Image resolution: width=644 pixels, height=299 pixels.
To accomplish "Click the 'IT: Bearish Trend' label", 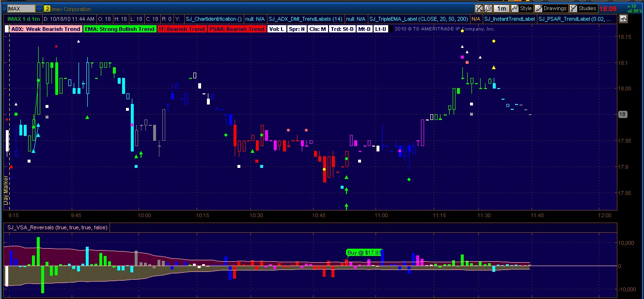I will [x=182, y=29].
